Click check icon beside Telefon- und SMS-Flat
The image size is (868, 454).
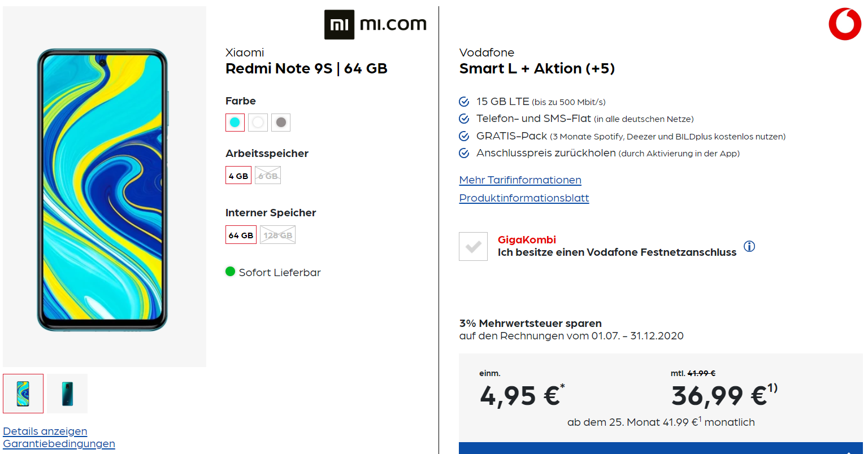[x=464, y=119]
